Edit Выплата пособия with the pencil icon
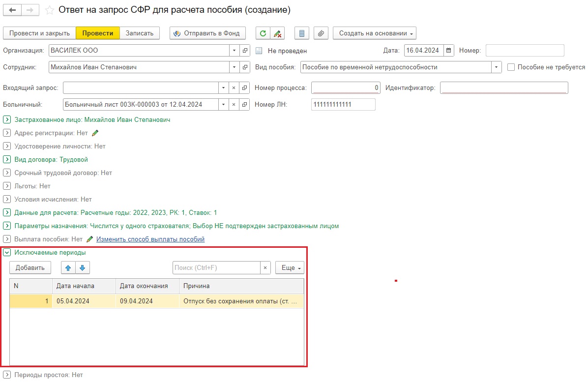588x382 pixels. (89, 239)
